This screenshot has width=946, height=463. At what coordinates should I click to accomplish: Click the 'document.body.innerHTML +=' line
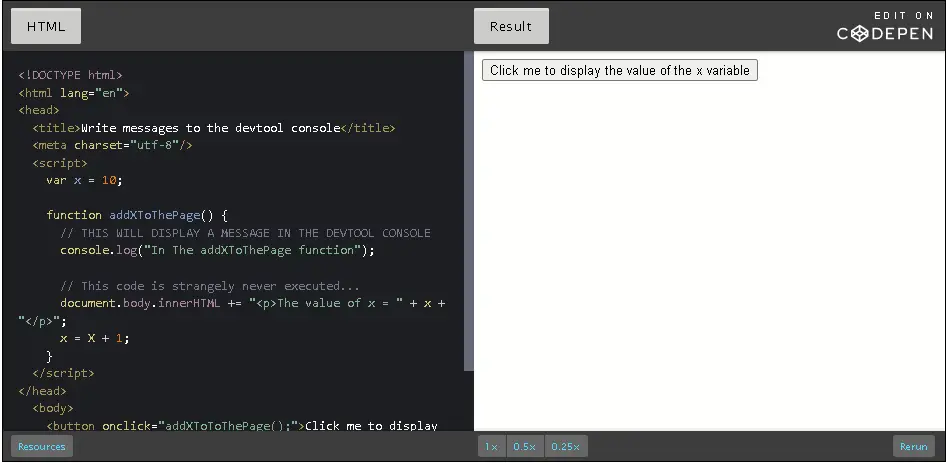tap(253, 304)
